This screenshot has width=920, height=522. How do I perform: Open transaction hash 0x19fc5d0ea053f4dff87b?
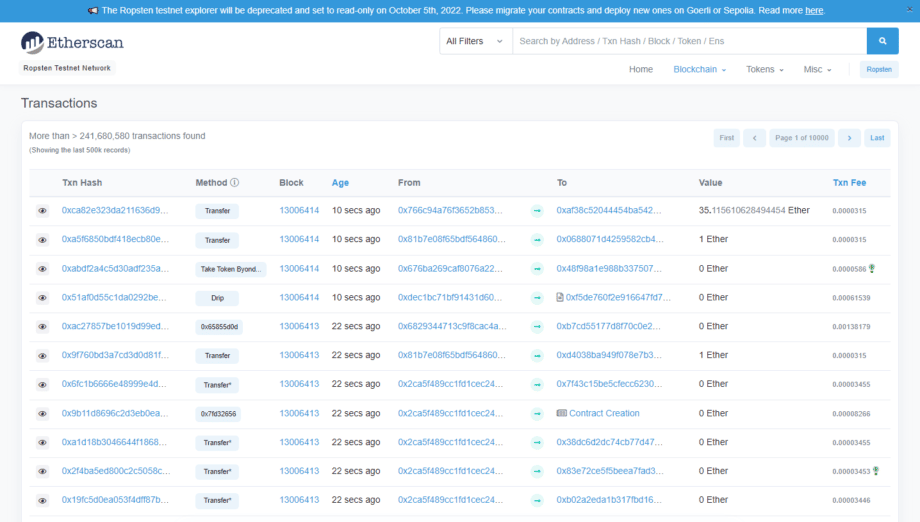[115, 500]
